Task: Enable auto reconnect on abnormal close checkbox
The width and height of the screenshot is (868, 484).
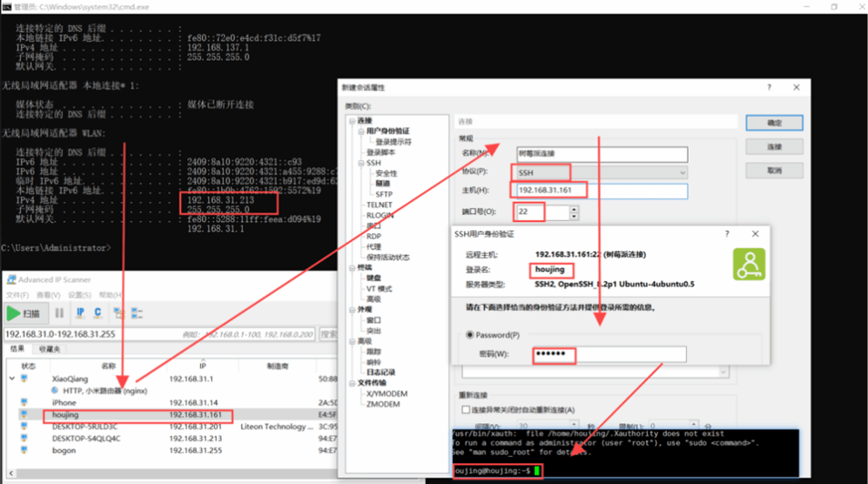Action: (x=467, y=410)
